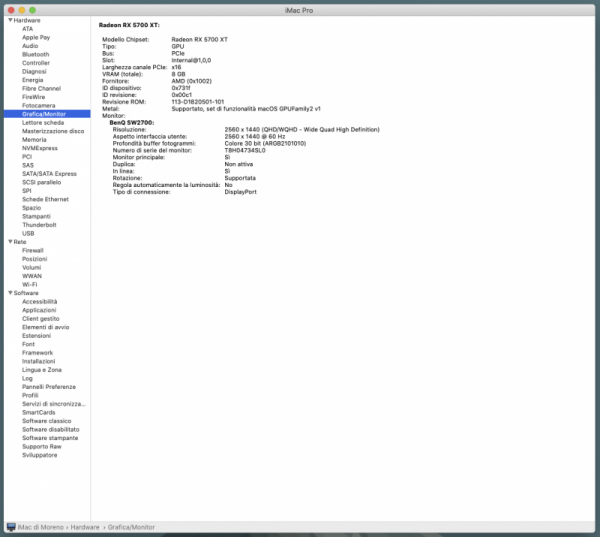The image size is (600, 537).
Task: Open the Controller entry
Action: pos(36,63)
